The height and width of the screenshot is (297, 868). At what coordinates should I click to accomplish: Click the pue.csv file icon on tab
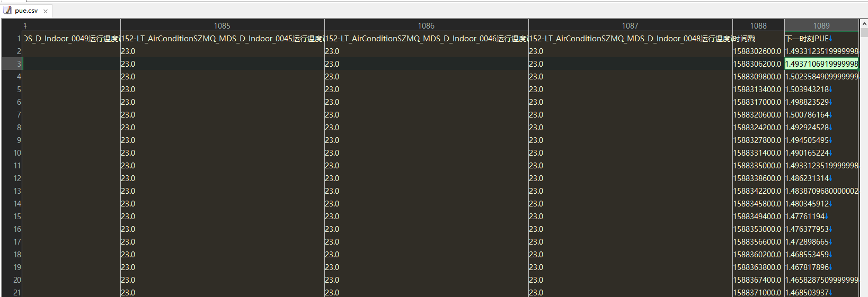(7, 10)
